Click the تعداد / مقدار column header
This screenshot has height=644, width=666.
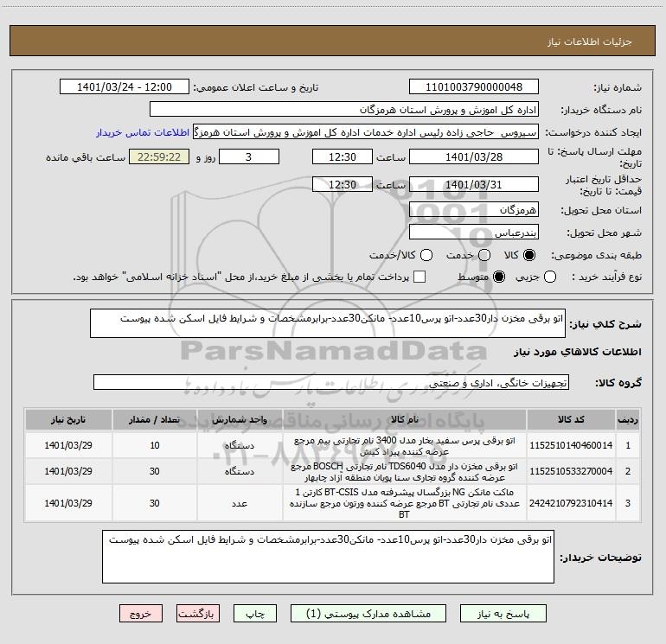coord(155,419)
